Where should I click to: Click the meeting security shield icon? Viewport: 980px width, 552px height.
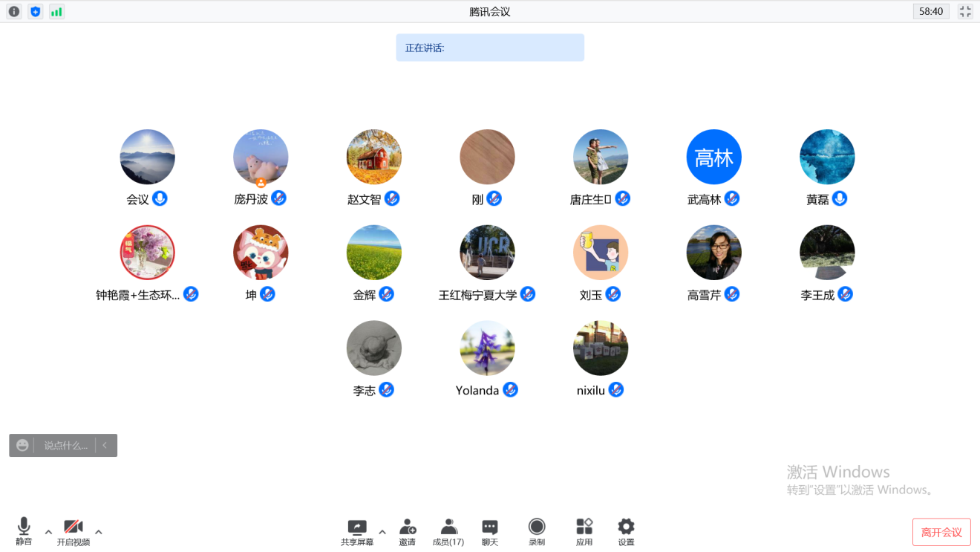tap(34, 11)
